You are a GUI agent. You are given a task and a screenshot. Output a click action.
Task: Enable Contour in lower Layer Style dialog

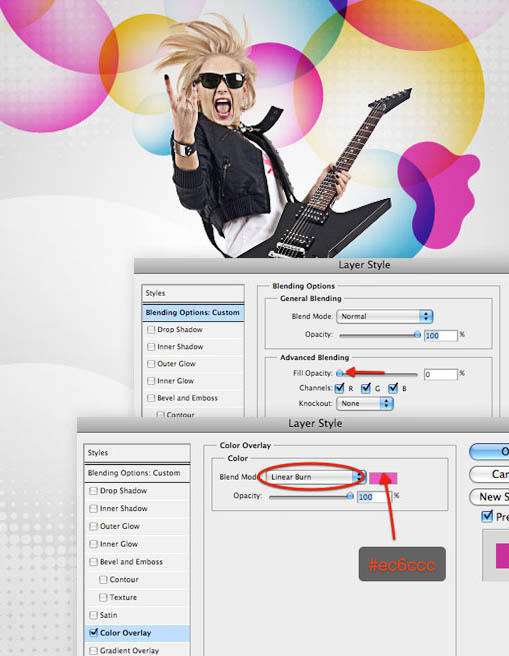coord(103,580)
